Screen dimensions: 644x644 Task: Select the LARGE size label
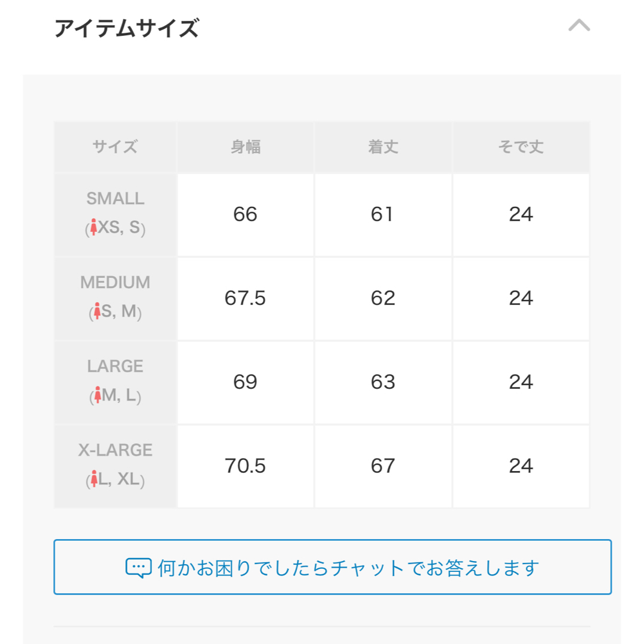click(x=116, y=366)
